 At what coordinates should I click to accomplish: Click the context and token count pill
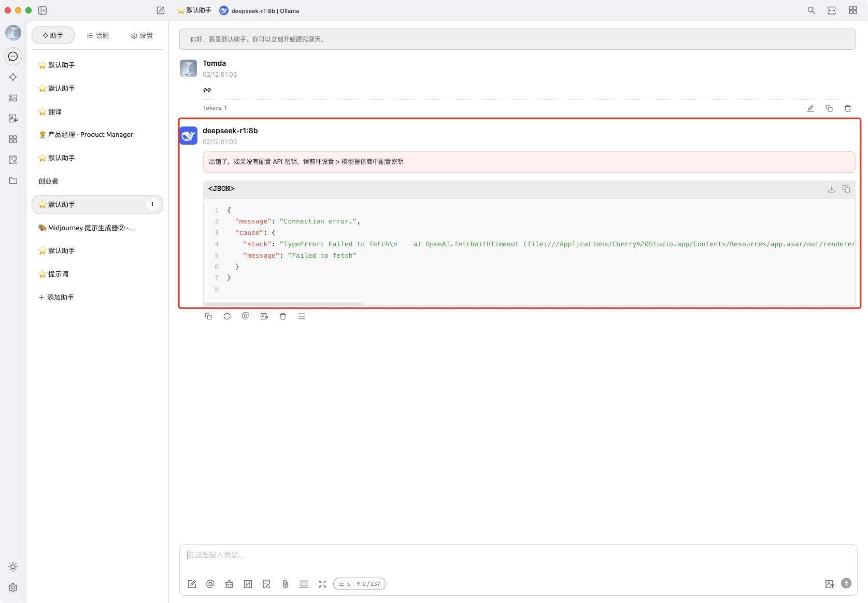360,584
